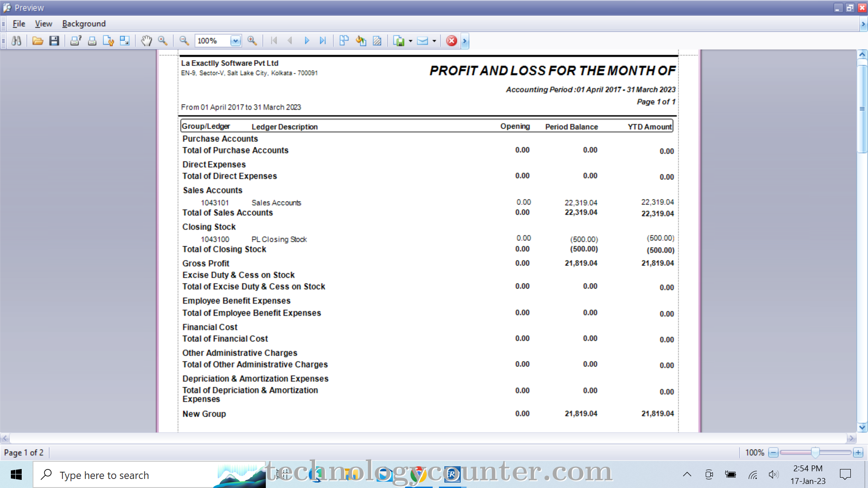Click the Save floppy disk icon
This screenshot has width=868, height=488.
pyautogui.click(x=54, y=41)
